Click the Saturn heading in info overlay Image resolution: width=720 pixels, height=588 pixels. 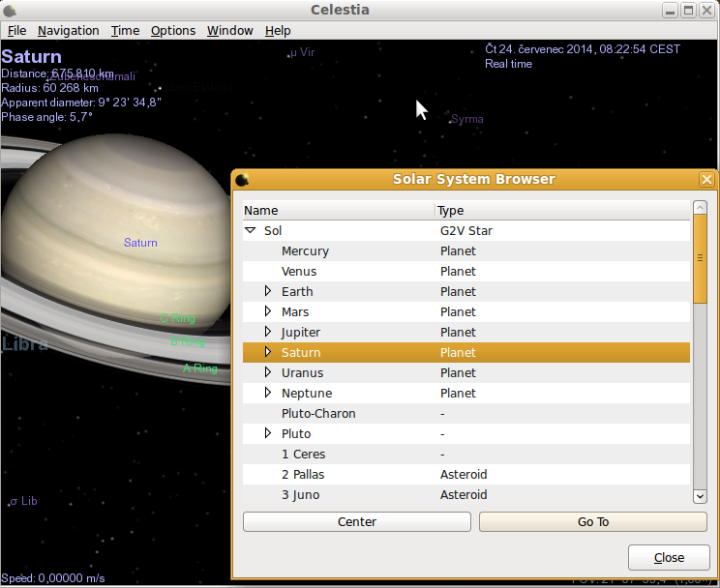coord(31,56)
